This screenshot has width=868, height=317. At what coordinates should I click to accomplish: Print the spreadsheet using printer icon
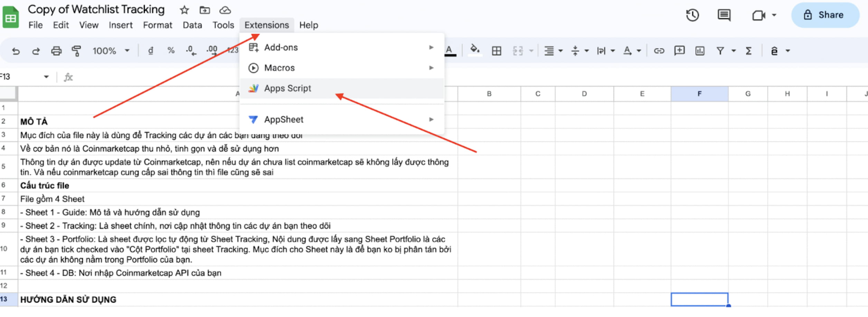pos(56,51)
